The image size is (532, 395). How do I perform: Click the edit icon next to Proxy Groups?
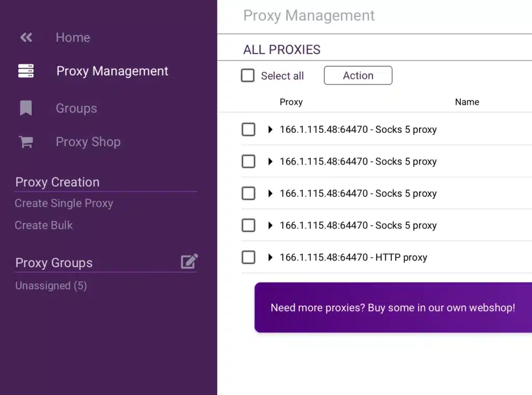pos(190,262)
